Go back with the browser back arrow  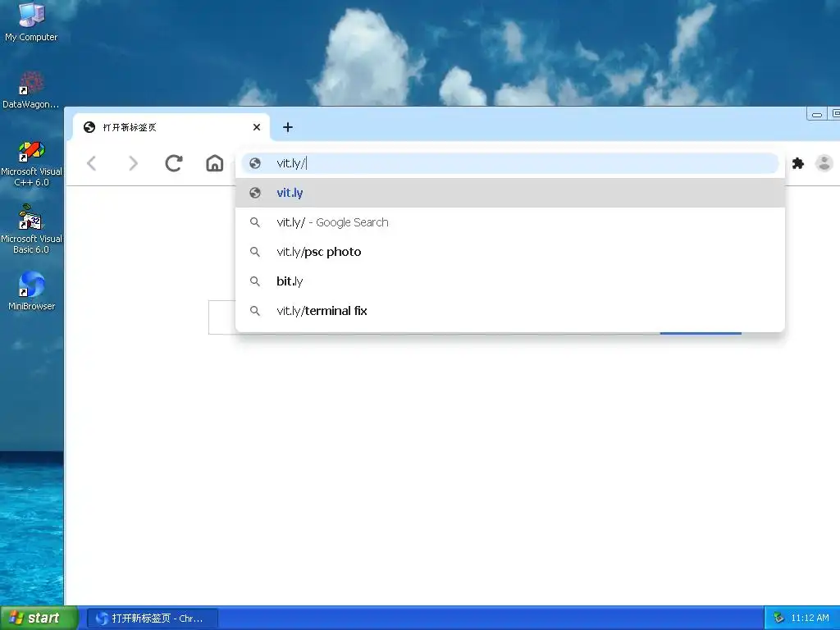click(x=92, y=163)
